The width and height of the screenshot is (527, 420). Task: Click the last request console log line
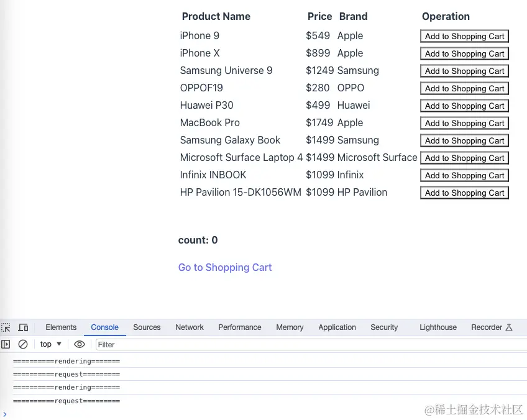66,401
